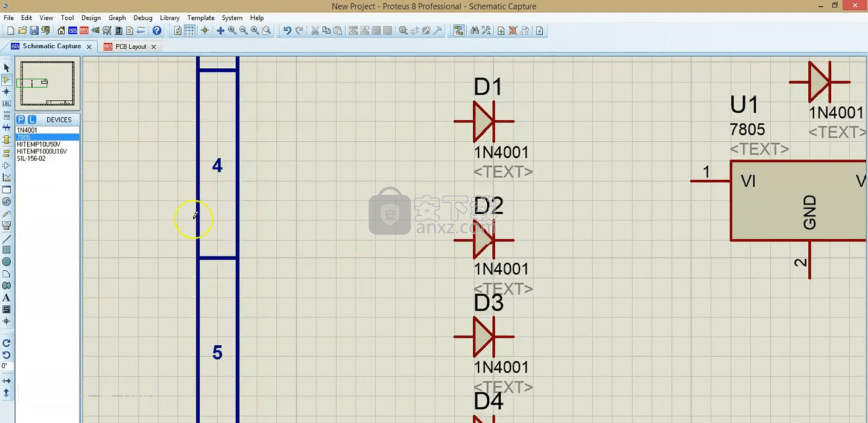
Task: Select 1N4001 in the devices list
Action: 48,130
